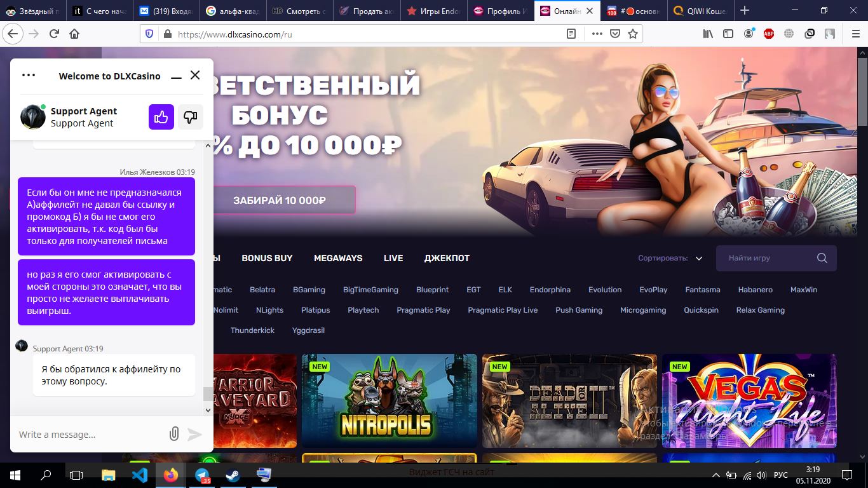The image size is (868, 488).
Task: Open Telegram from the taskbar
Action: (x=202, y=475)
